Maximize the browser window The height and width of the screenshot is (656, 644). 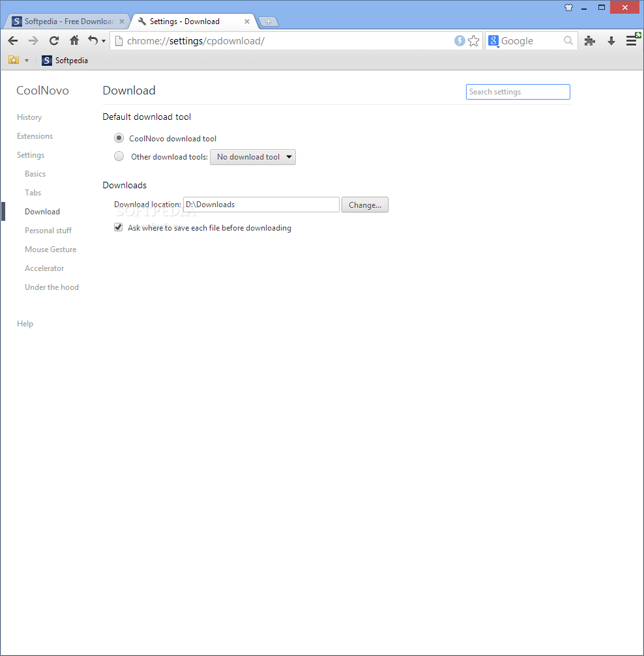(602, 8)
